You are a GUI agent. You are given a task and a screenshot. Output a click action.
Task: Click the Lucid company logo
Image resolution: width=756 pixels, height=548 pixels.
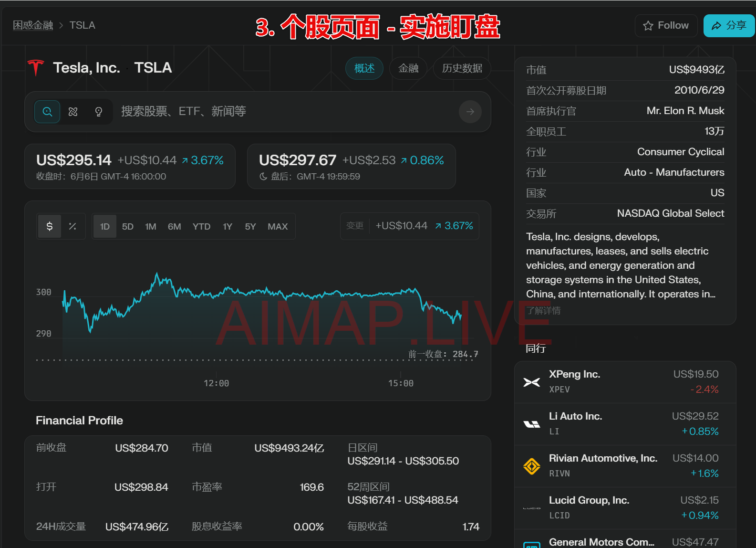click(x=532, y=508)
